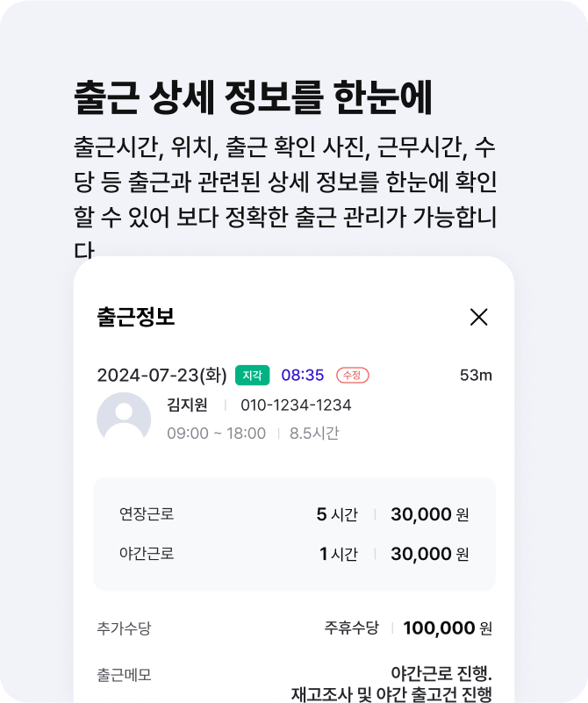This screenshot has width=588, height=703.
Task: Close the 출근정보 panel with X icon
Action: click(478, 317)
